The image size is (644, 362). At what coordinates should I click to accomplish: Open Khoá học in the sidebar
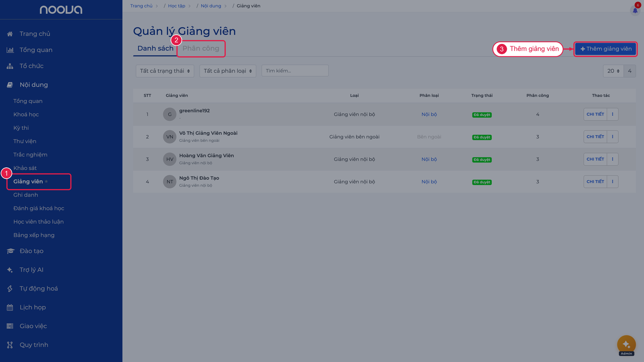click(x=26, y=115)
